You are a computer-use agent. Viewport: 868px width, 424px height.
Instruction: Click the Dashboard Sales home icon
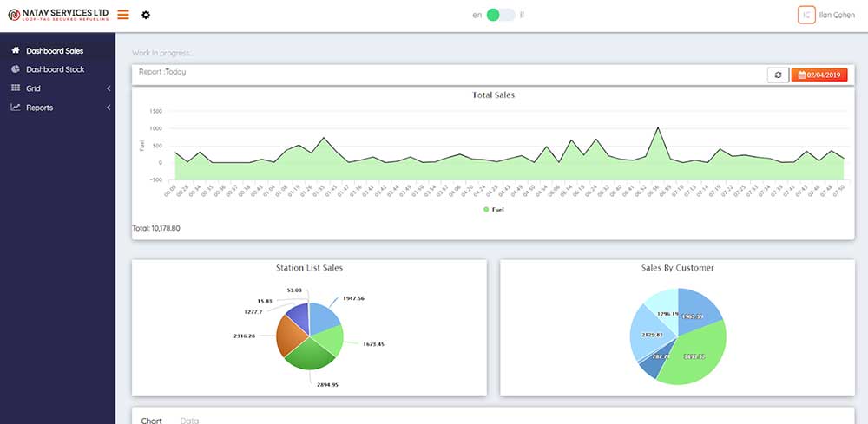16,50
